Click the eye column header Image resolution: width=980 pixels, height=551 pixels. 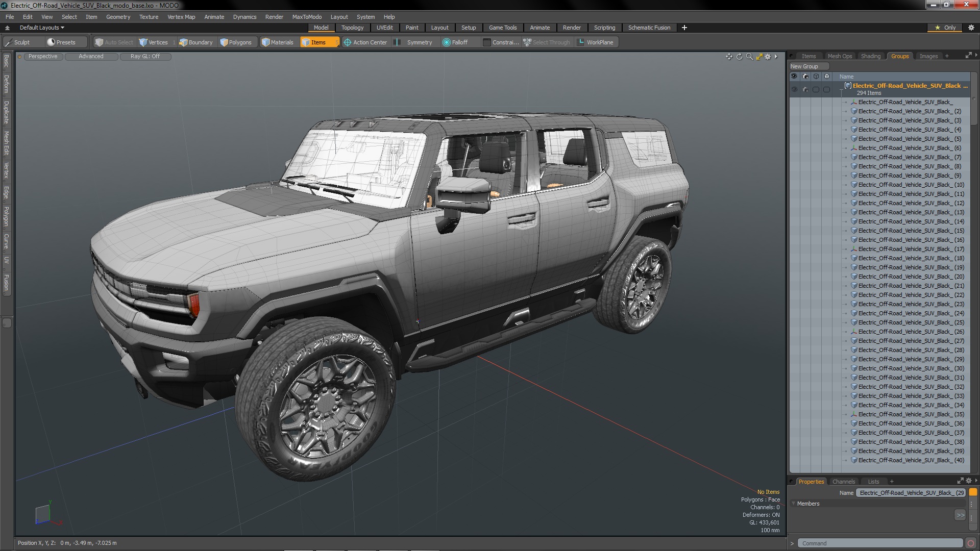tap(794, 77)
